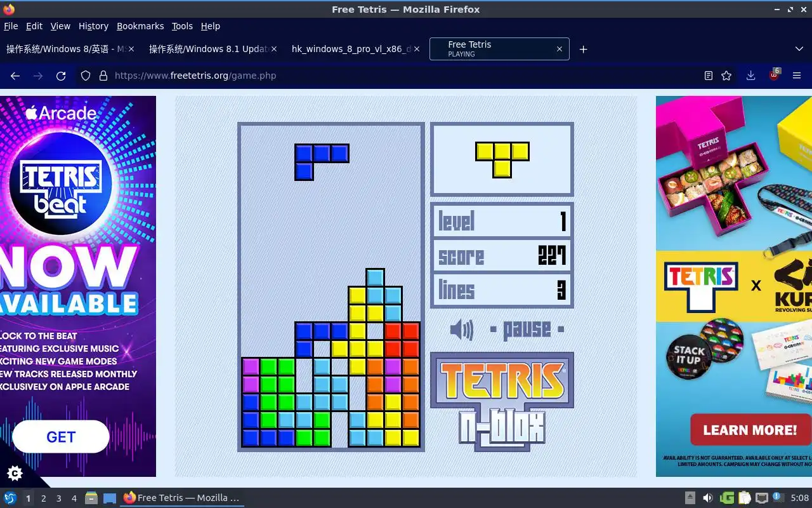
Task: Open the clipboard tray icon
Action: click(x=744, y=498)
